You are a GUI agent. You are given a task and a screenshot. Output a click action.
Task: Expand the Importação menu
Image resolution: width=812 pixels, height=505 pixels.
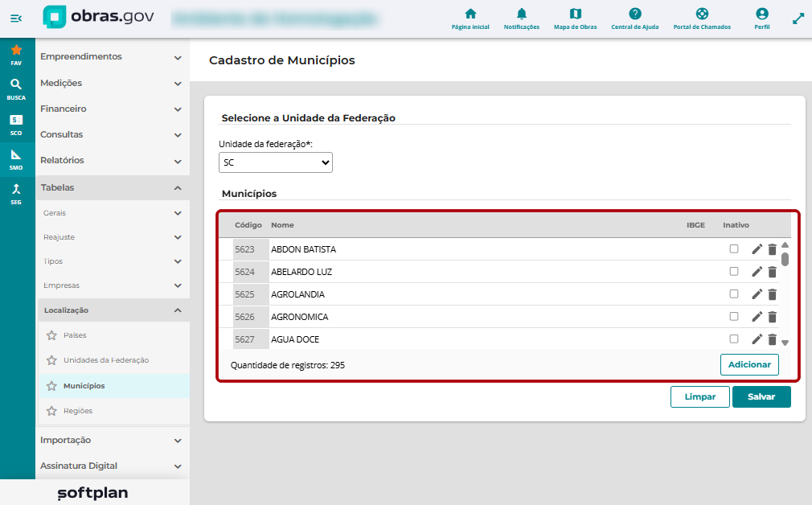[x=112, y=440]
